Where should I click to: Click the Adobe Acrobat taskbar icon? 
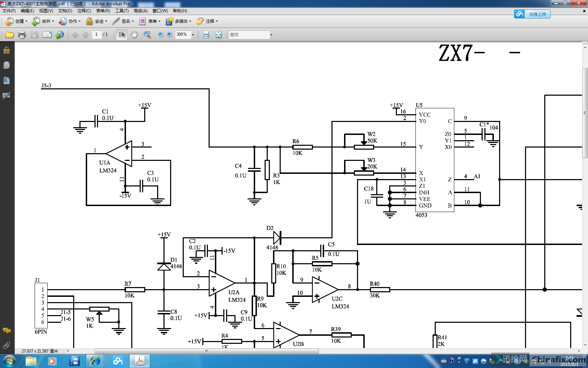[140, 361]
